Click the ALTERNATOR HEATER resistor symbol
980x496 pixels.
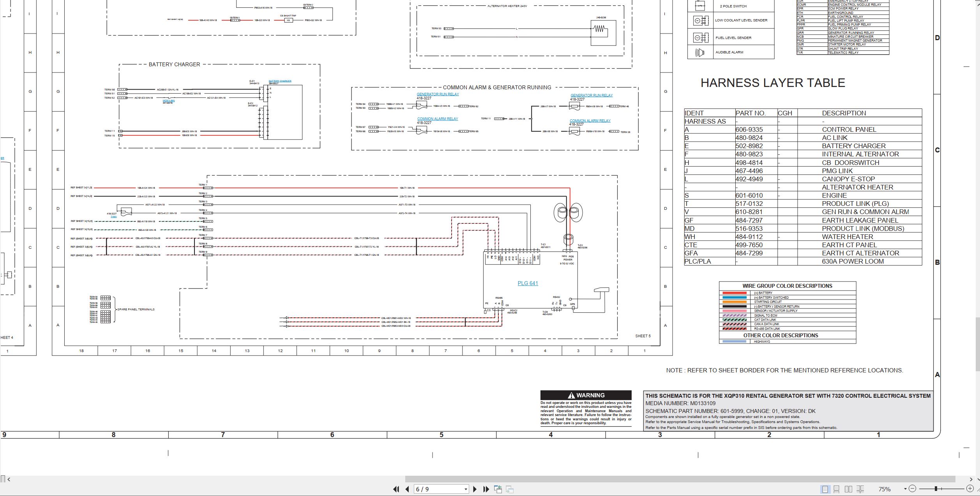pos(599,28)
